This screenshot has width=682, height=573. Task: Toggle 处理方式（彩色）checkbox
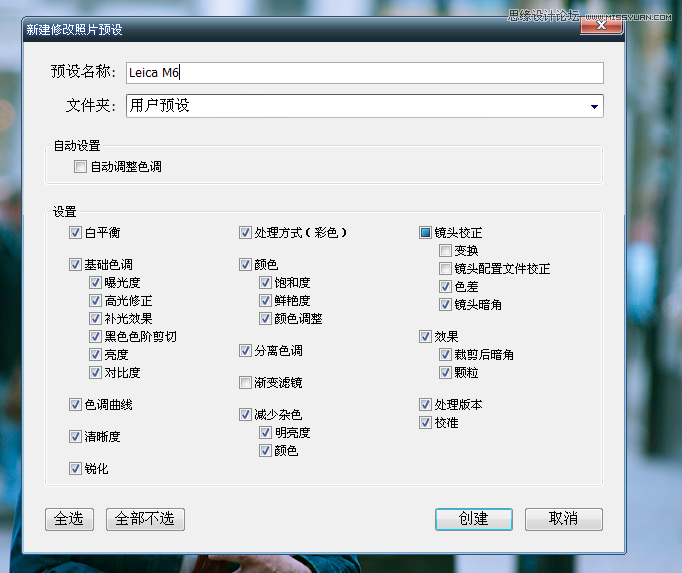pos(245,232)
